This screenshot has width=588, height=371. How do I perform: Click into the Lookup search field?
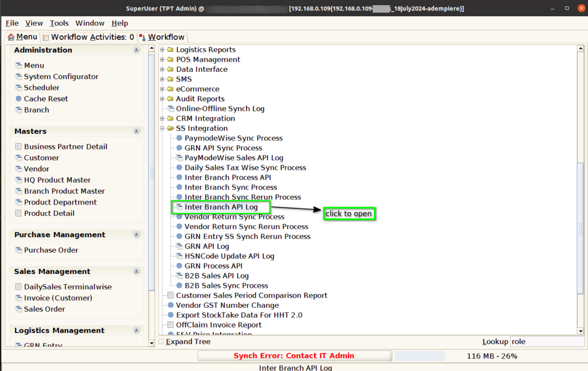[x=547, y=341]
